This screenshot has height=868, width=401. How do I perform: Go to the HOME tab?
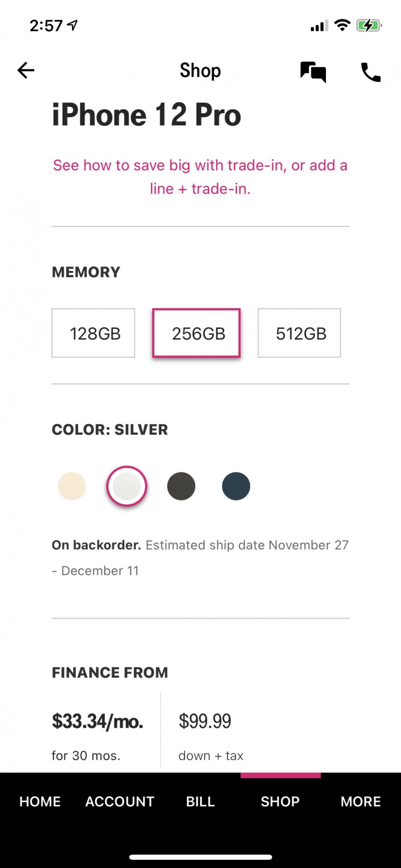coord(40,802)
